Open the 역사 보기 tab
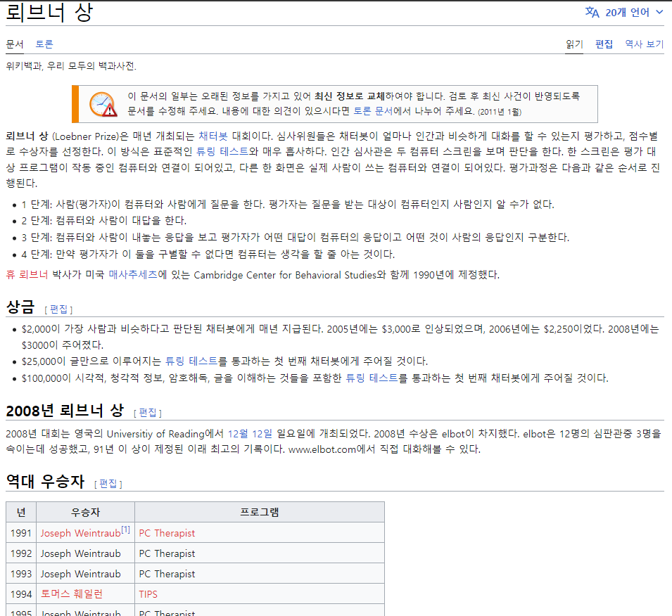This screenshot has height=616, width=672. click(644, 44)
